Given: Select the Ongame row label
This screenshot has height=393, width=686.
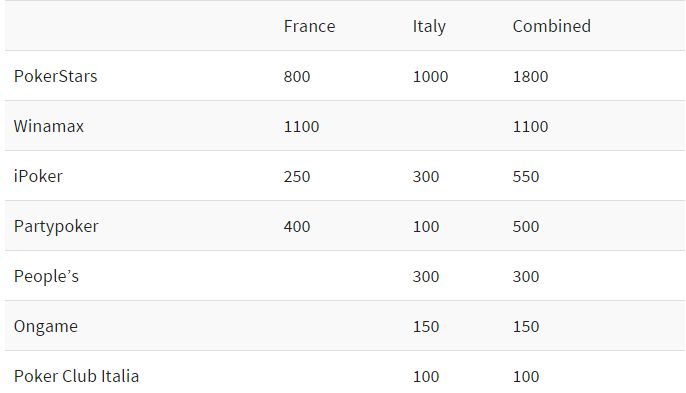Looking at the screenshot, I should (46, 327).
